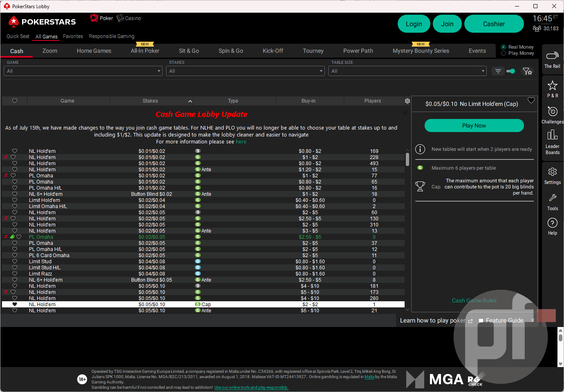Click the filter lines icon

coord(498,71)
